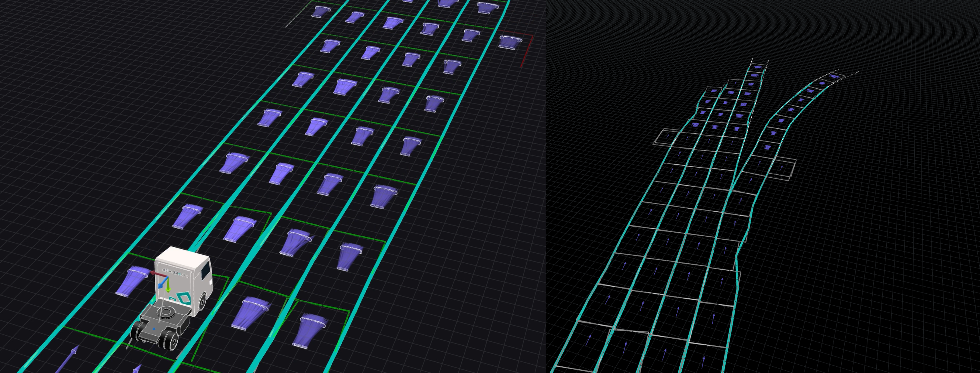Image resolution: width=980 pixels, height=373 pixels.
Task: Select the green axis arrow of the gizmo
Action: 168,285
